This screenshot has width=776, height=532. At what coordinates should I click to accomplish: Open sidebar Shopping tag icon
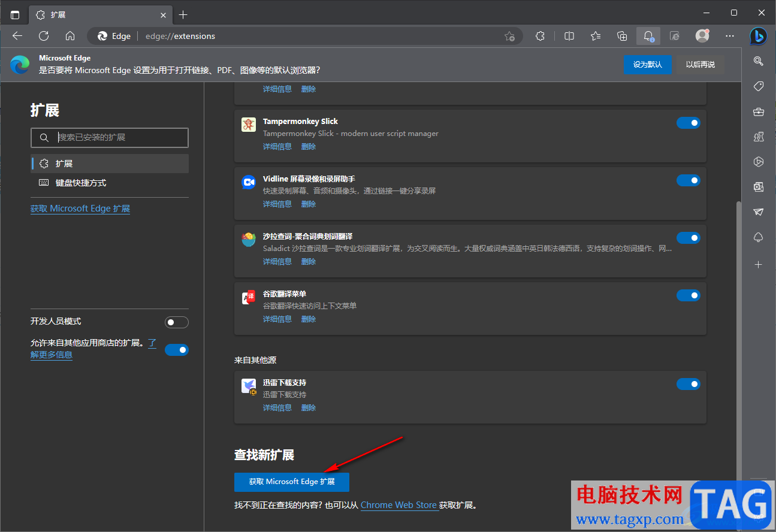(759, 86)
